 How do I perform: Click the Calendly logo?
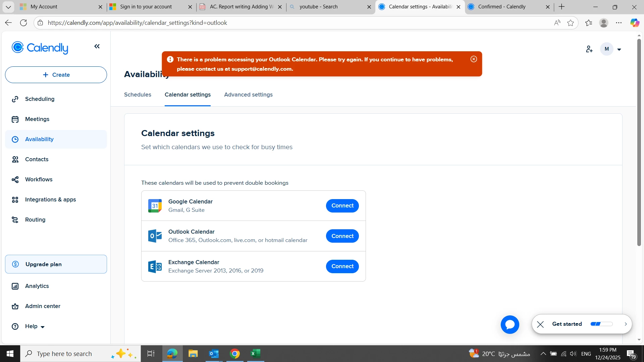click(40, 48)
